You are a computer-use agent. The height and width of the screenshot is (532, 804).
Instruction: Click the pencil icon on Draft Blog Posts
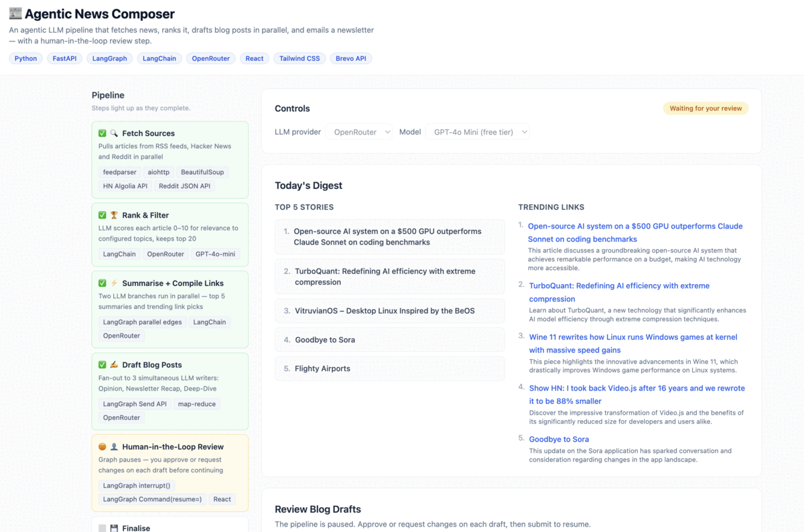tap(114, 364)
